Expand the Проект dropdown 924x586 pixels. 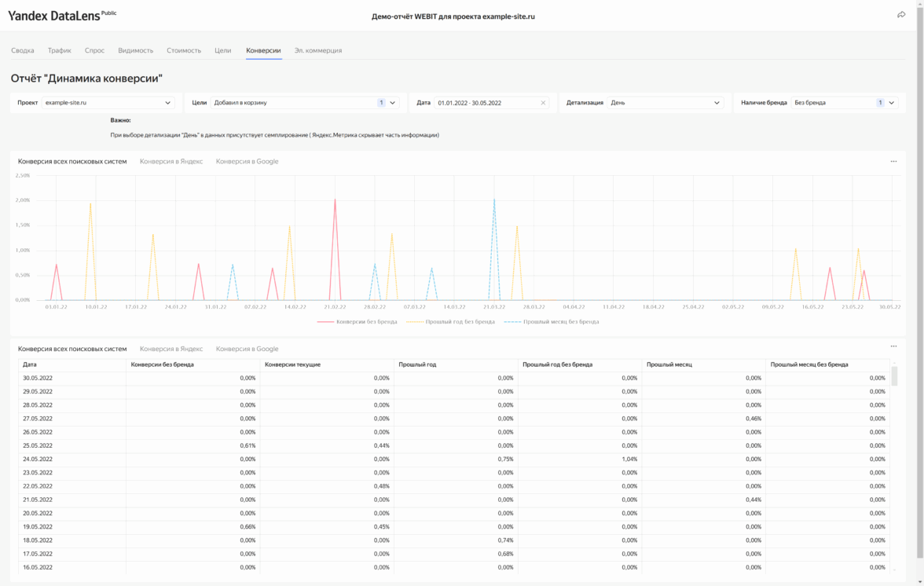[108, 103]
